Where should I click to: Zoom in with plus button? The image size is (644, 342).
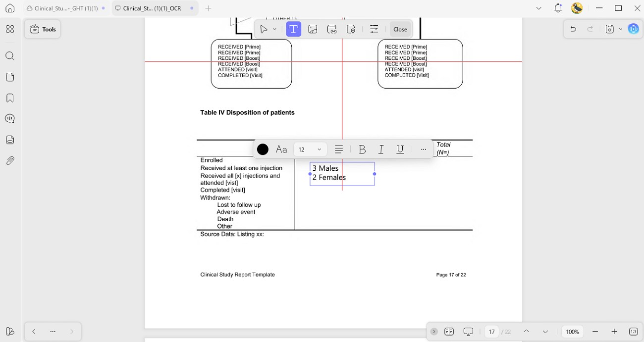point(614,332)
